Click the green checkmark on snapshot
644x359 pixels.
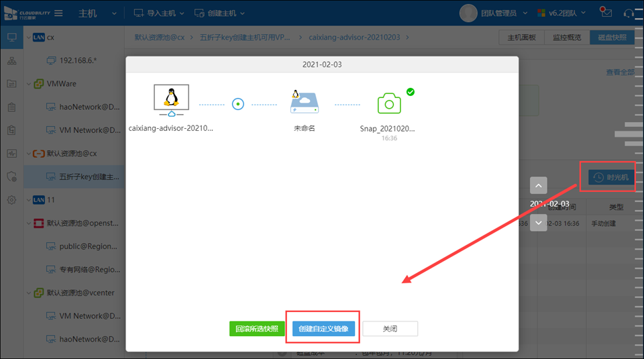click(411, 92)
